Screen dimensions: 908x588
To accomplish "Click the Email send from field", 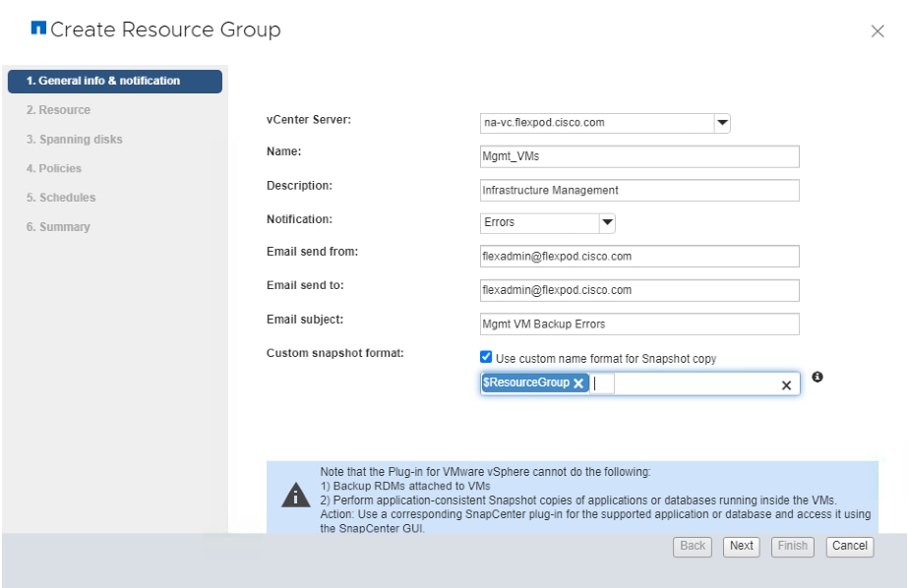I will 639,257.
